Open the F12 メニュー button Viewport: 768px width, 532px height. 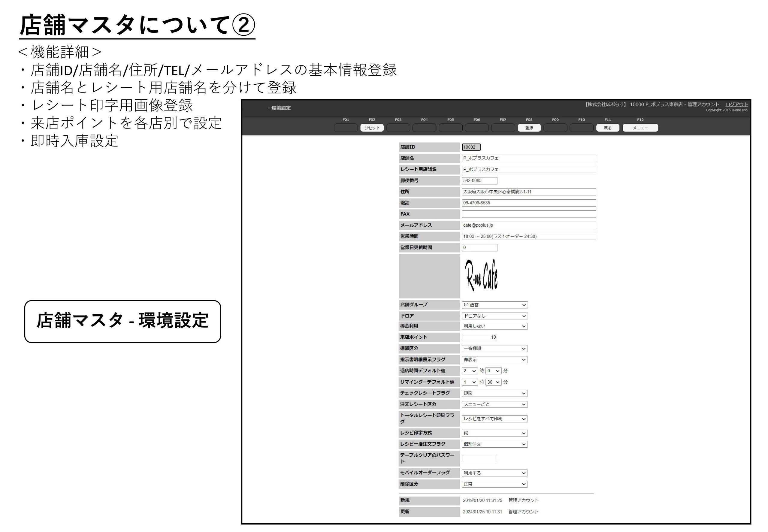tap(640, 128)
